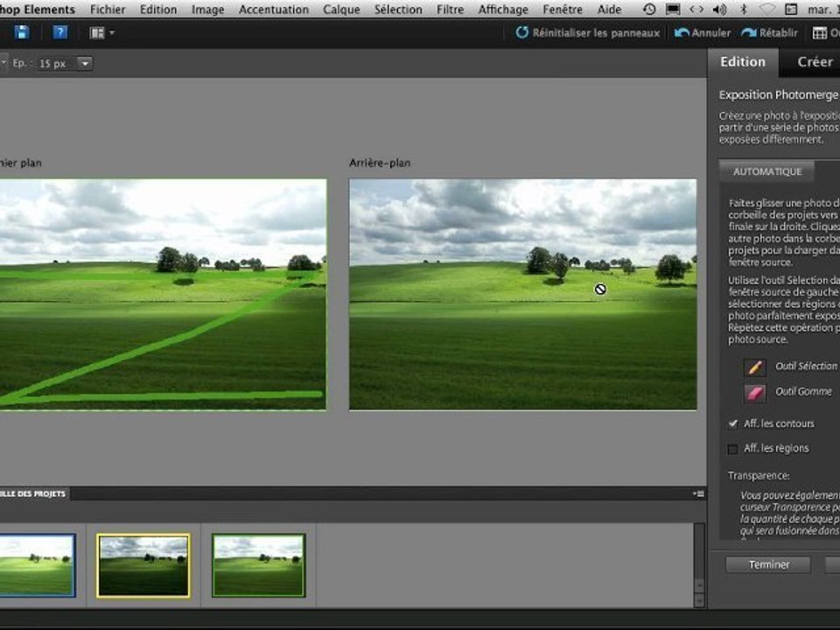Open help via blue question mark icon
The width and height of the screenshot is (840, 630).
60,32
